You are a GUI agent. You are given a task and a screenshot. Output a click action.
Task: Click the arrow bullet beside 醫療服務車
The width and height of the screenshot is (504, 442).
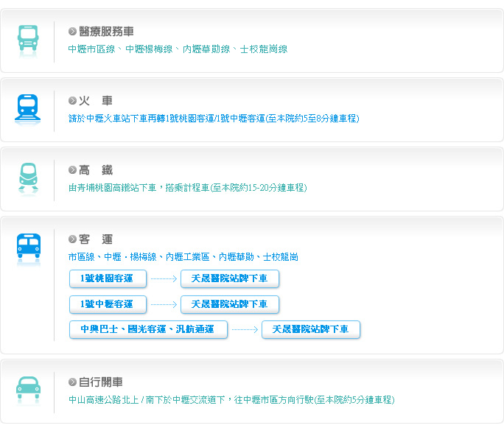[72, 32]
